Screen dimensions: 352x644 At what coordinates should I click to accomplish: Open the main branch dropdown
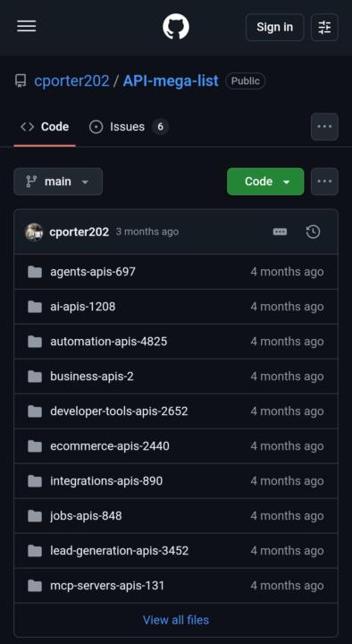58,181
